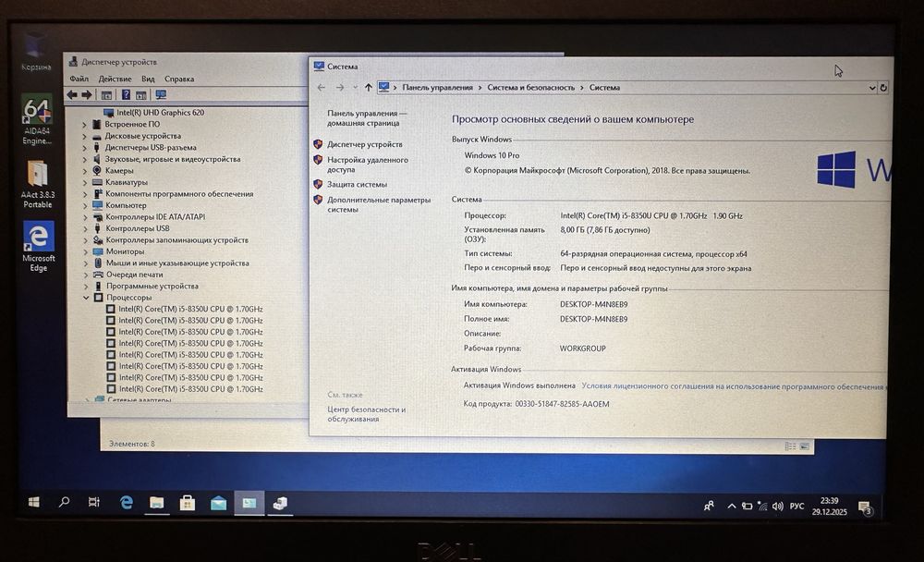Open People icon in system tray
The image size is (924, 562).
(709, 506)
